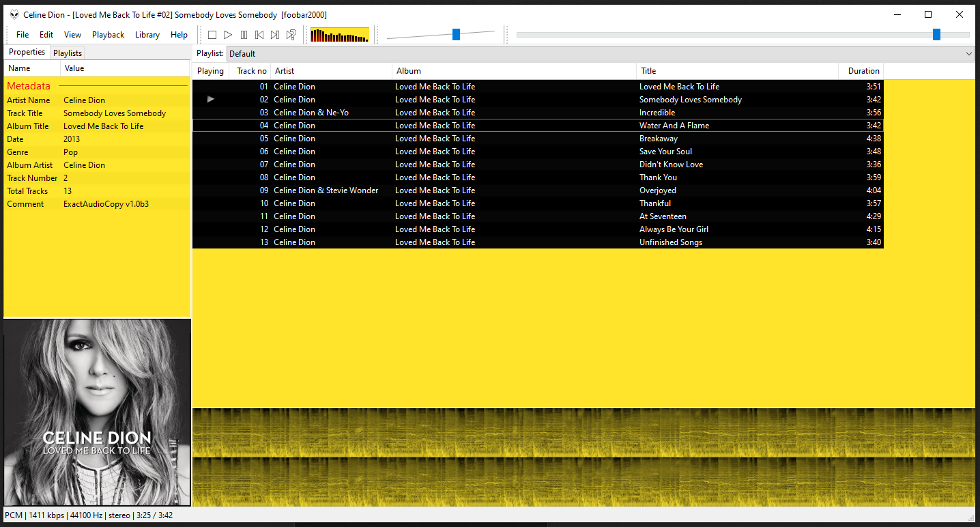
Task: Sort by Duration column header
Action: tap(861, 71)
